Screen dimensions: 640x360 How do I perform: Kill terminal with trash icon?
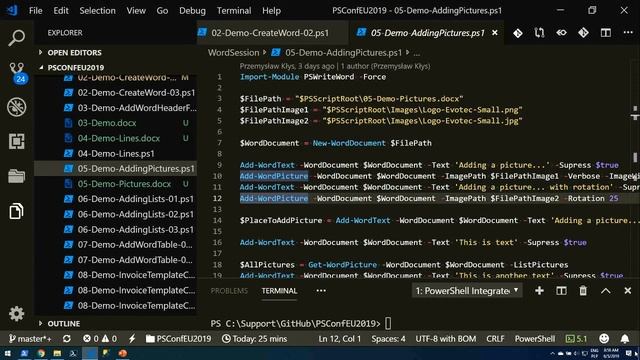(583, 291)
